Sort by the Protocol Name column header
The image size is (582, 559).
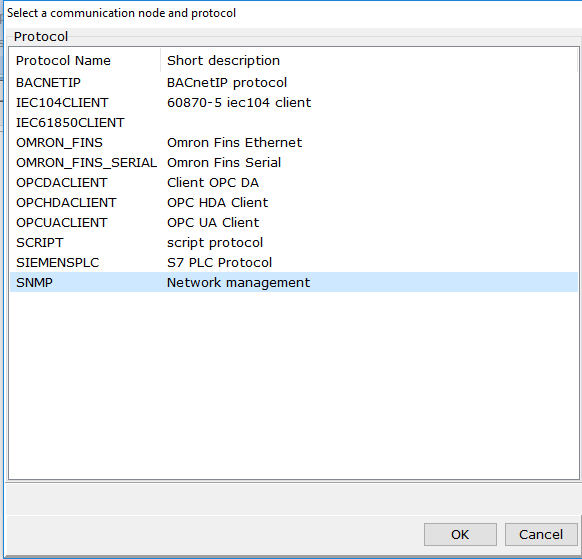point(85,61)
